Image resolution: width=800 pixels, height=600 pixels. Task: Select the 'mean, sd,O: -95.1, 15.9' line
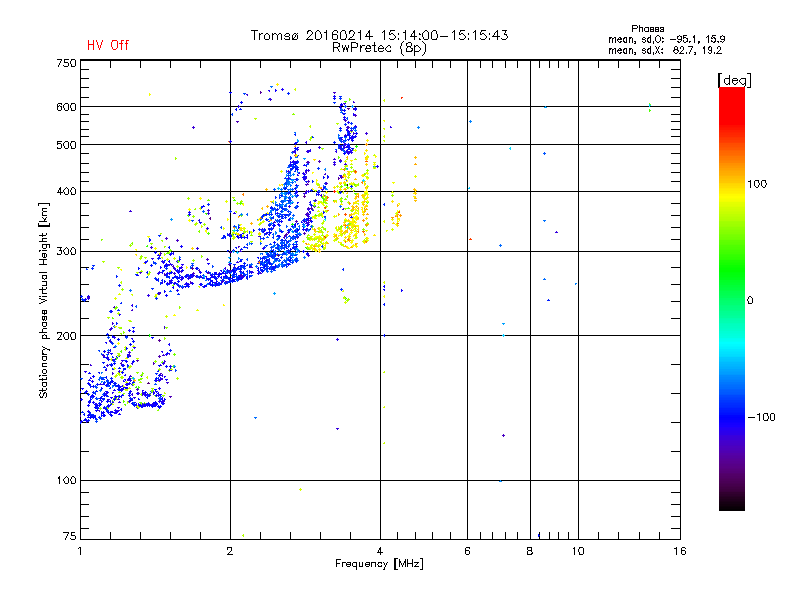click(x=666, y=39)
